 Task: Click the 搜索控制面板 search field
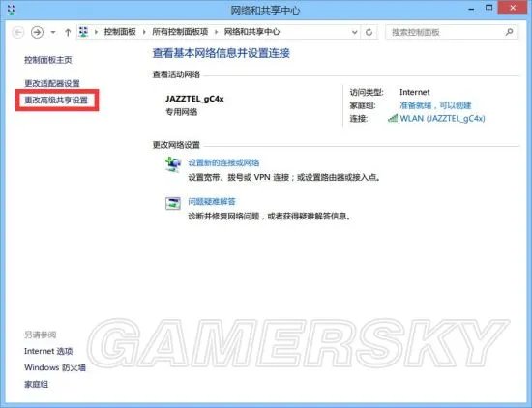point(452,32)
